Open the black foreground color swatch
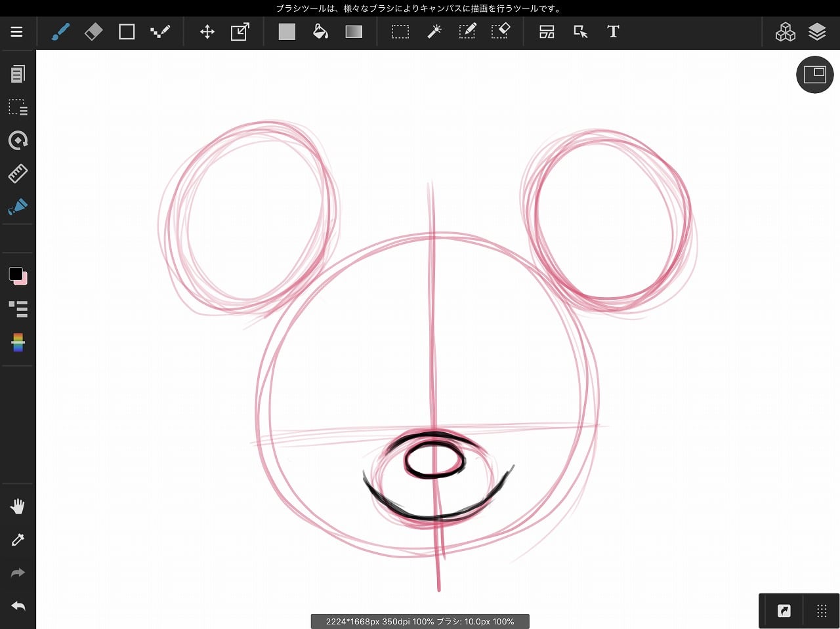 click(x=15, y=274)
